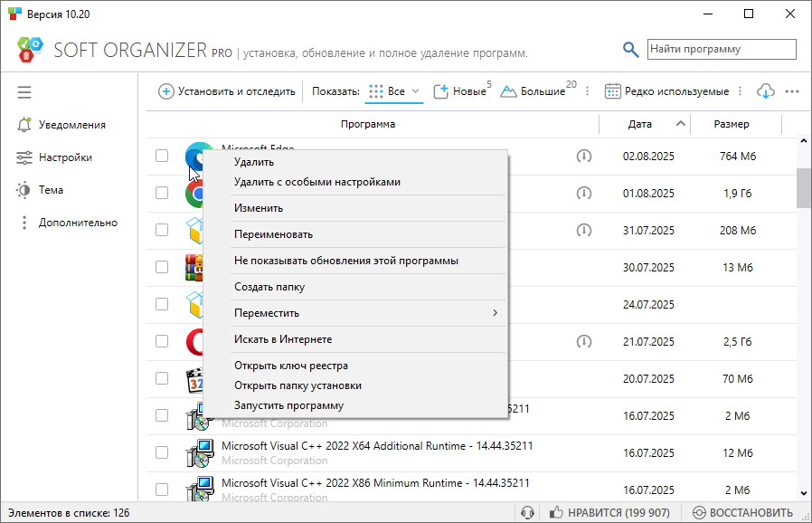Viewport: 812px width, 523px height.
Task: Open the three-dot more options at toolbar end
Action: click(792, 91)
